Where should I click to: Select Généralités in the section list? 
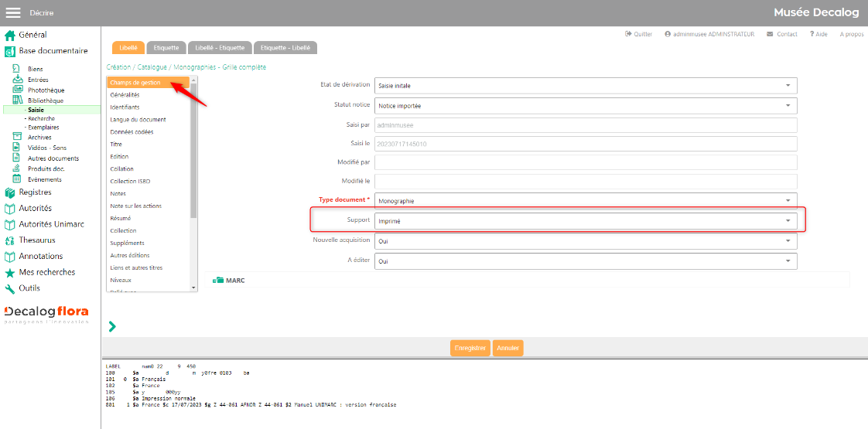[125, 95]
